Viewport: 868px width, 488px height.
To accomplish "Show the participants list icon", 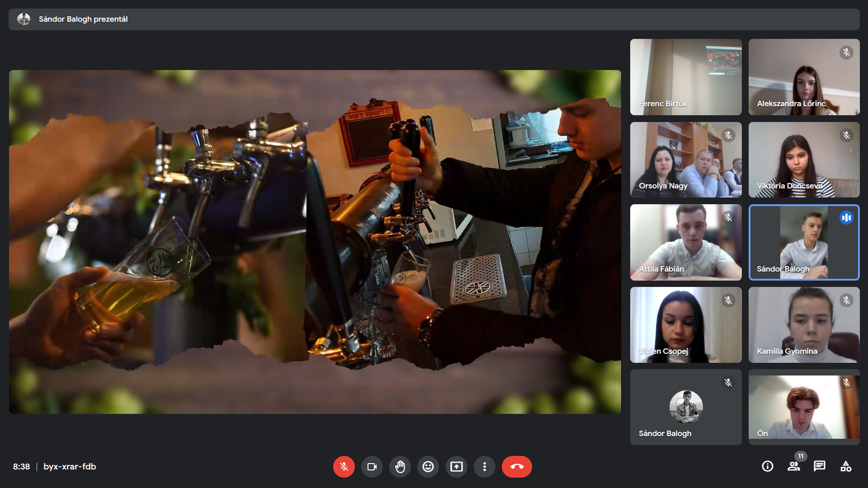I will point(793,466).
